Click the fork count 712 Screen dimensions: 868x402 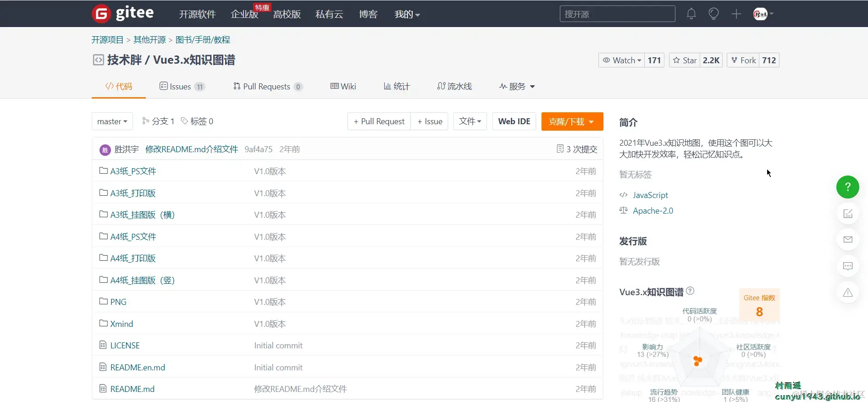pos(769,60)
